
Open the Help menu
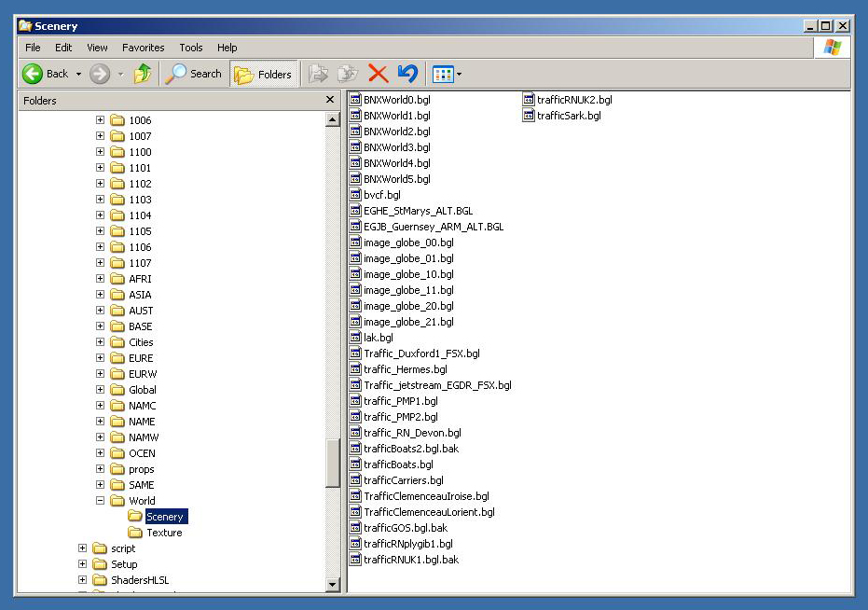(x=227, y=48)
